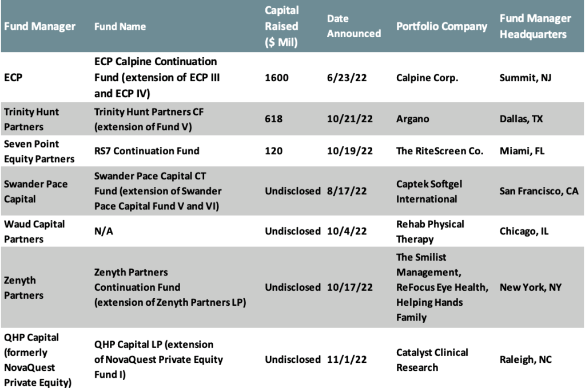
Task: Click the Waud Capital Partners cell
Action: pos(34,231)
